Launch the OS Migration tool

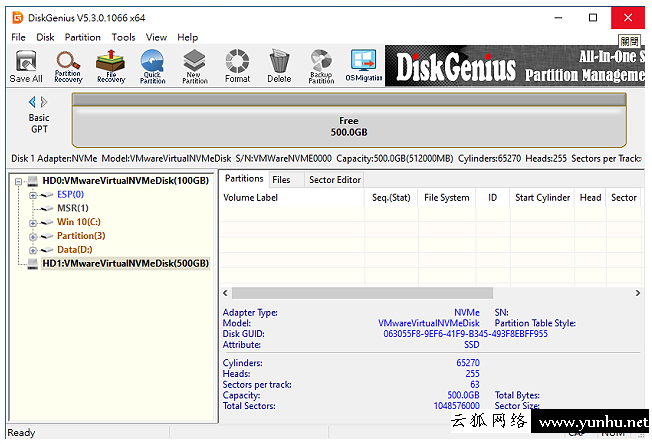tap(364, 66)
